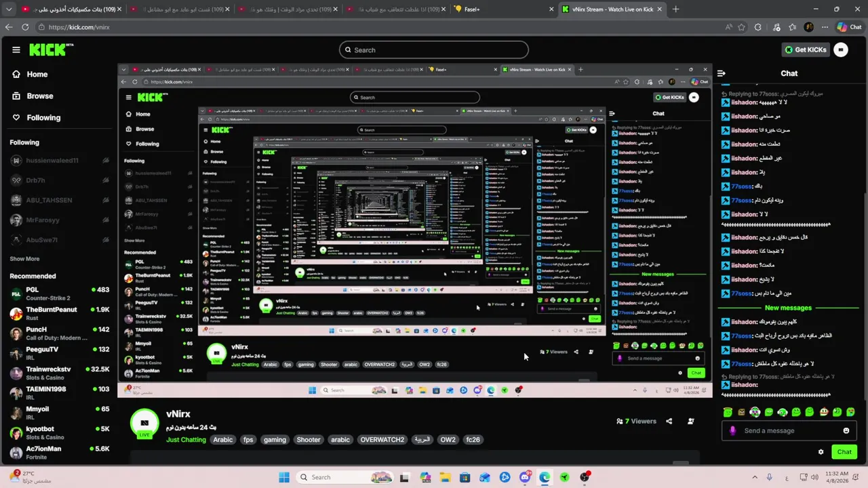Open browser extensions icon

pyautogui.click(x=758, y=27)
